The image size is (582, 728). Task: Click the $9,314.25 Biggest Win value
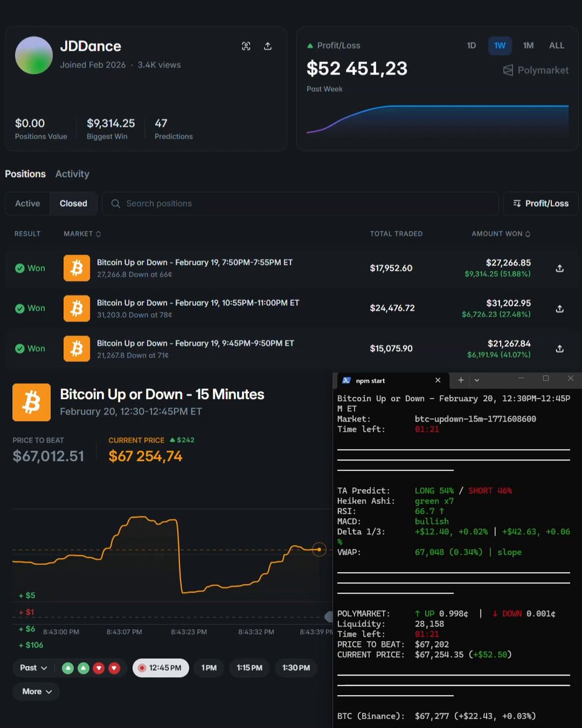pyautogui.click(x=111, y=123)
